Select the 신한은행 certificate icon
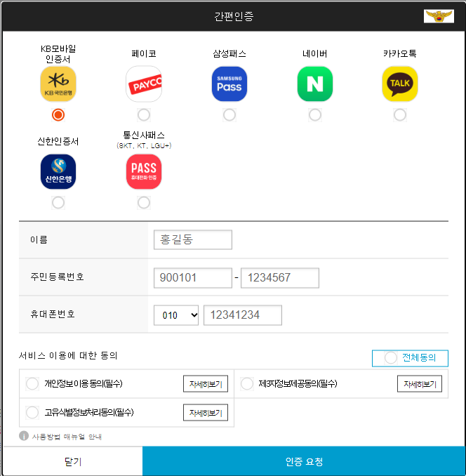466x476 pixels. (x=58, y=172)
